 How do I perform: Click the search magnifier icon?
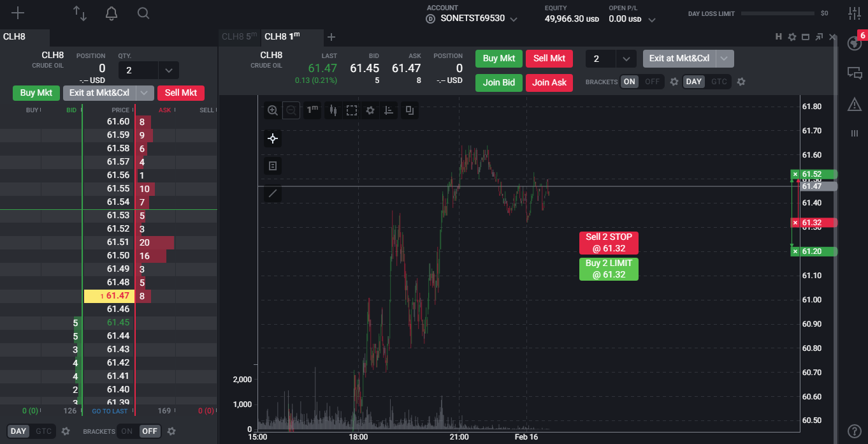(x=143, y=13)
